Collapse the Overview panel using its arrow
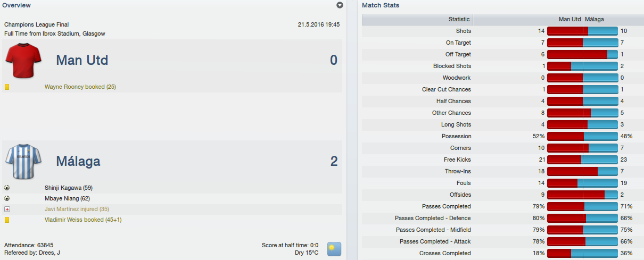Viewport: 644px width, 260px height. pyautogui.click(x=340, y=5)
